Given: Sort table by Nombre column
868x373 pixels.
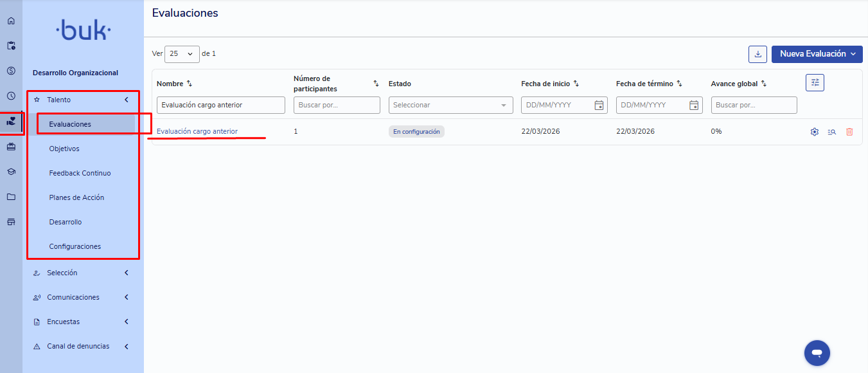Looking at the screenshot, I should click(x=190, y=84).
